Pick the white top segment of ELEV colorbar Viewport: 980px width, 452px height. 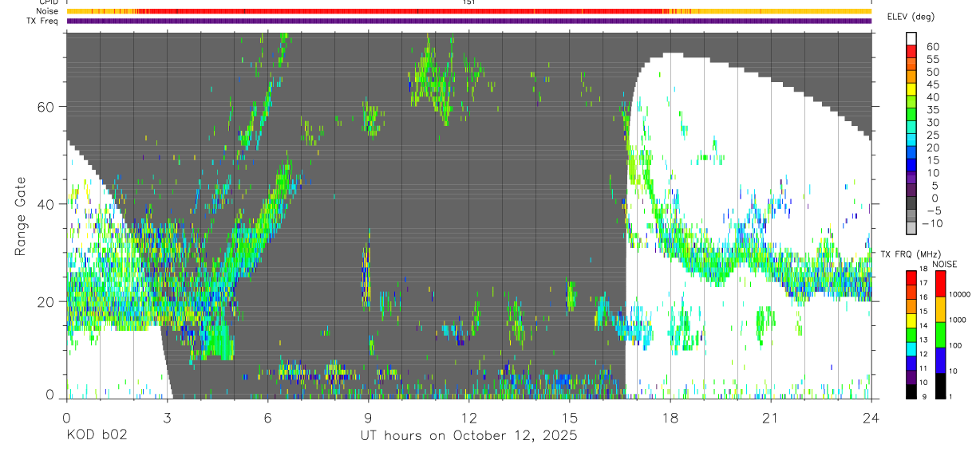pyautogui.click(x=911, y=38)
